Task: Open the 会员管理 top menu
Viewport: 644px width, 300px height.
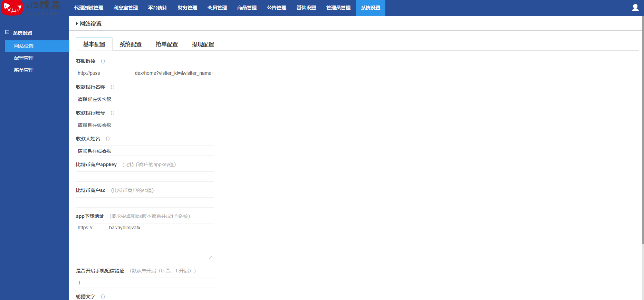Action: (217, 8)
